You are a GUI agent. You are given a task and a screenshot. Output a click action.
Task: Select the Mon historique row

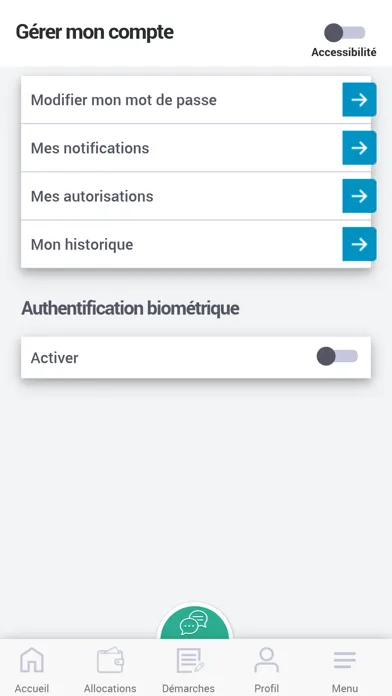click(196, 244)
